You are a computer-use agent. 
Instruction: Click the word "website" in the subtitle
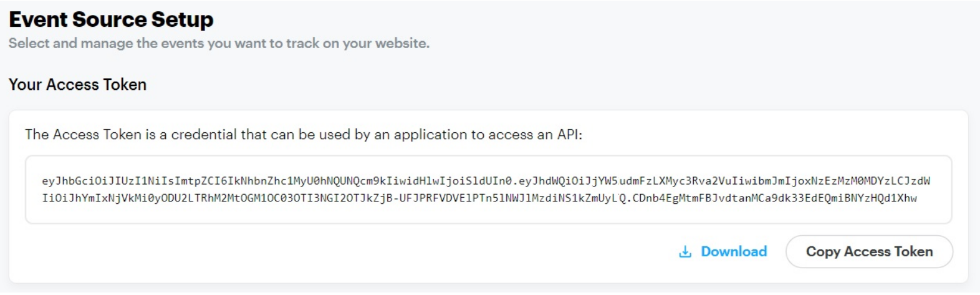pos(404,44)
